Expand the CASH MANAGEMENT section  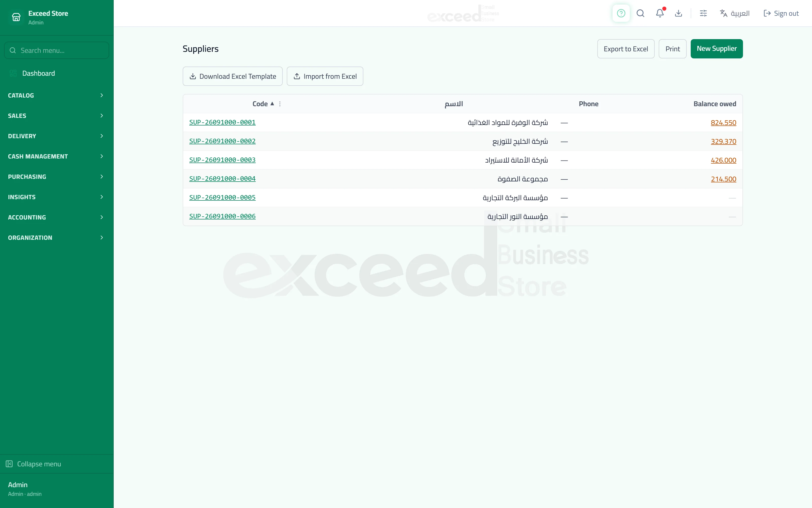(56, 156)
